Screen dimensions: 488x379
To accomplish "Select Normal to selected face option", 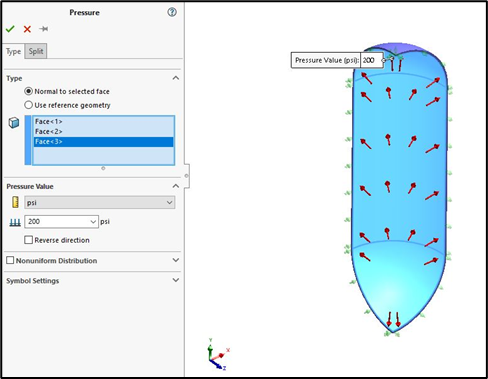I will point(29,91).
